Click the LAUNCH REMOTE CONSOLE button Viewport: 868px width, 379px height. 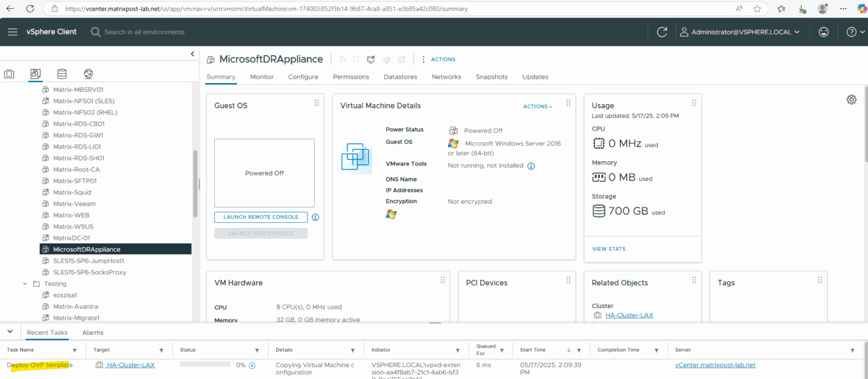pyautogui.click(x=261, y=217)
